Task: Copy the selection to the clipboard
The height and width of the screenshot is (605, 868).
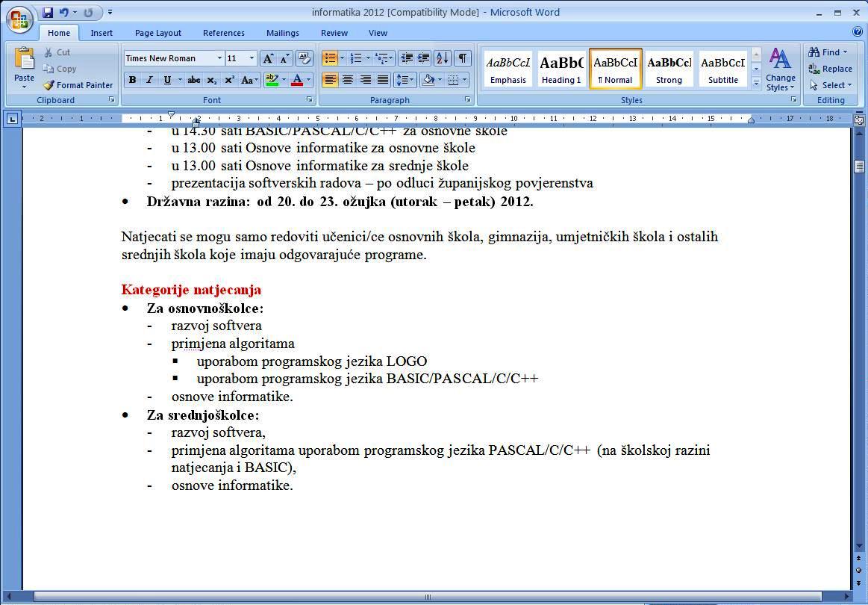Action: tap(59, 69)
